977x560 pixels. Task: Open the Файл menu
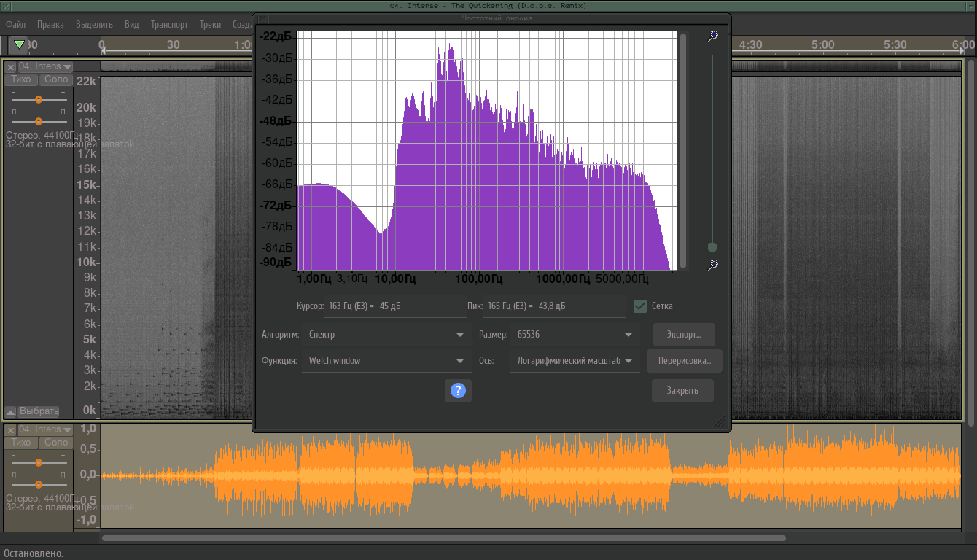15,24
